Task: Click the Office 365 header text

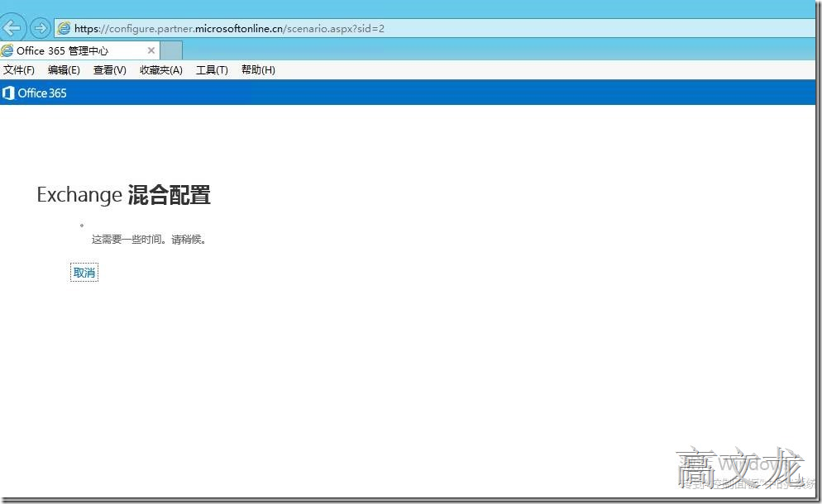Action: (x=42, y=93)
